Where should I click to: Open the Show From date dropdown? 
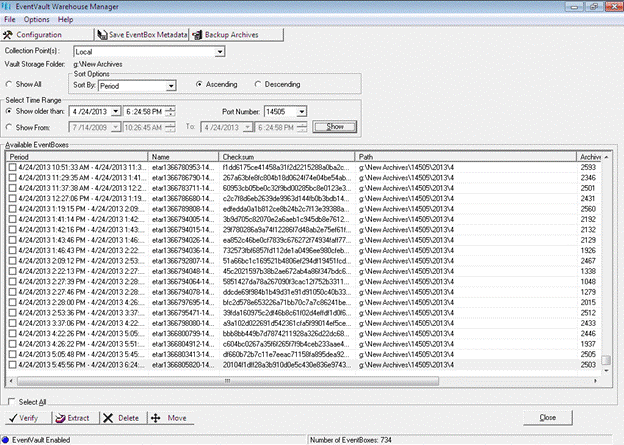point(115,128)
